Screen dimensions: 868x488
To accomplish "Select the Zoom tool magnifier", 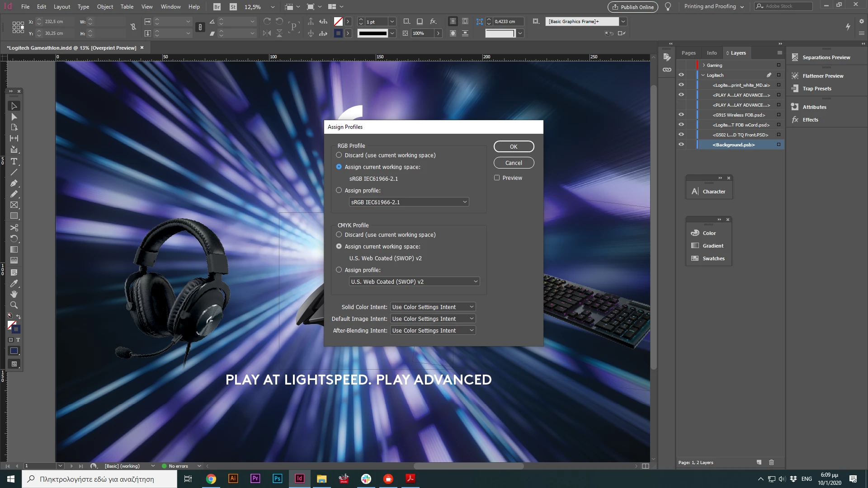I will (x=14, y=305).
